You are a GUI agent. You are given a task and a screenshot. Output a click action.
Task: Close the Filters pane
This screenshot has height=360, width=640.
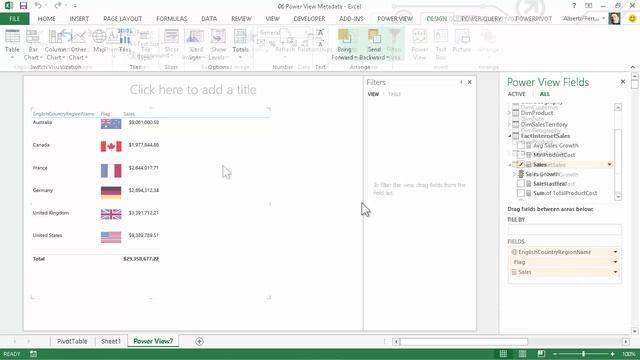[469, 82]
